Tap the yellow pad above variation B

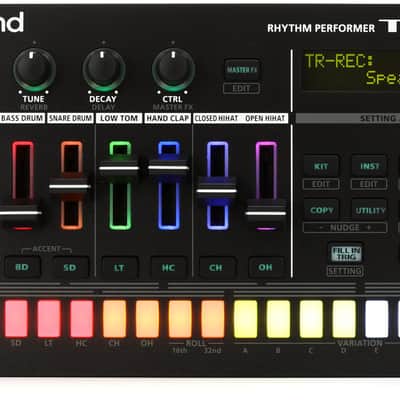coord(278,318)
